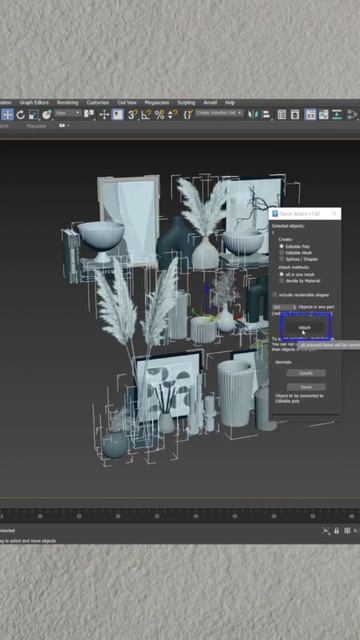Open the reference coordinate system dropdown
Screen dimensions: 360x640
click(68, 113)
